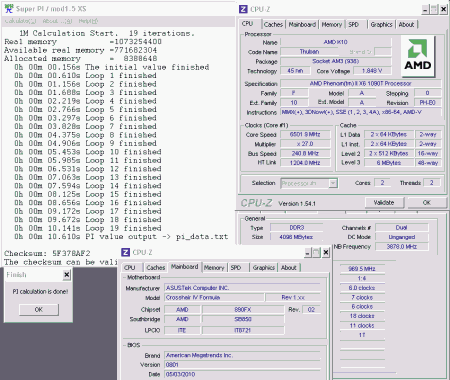This screenshot has height=380, width=450.
Task: Click the Southbridge model SB850 field
Action: [243, 319]
